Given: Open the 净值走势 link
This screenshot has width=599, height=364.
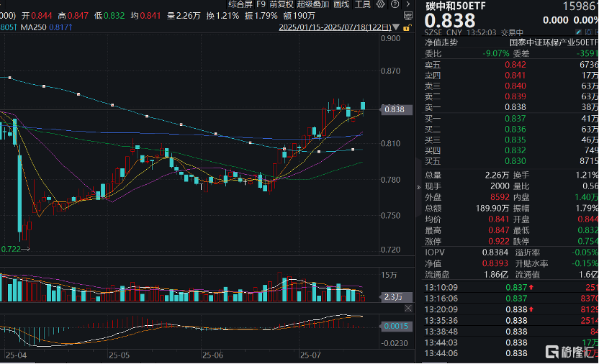Looking at the screenshot, I should click(x=441, y=42).
